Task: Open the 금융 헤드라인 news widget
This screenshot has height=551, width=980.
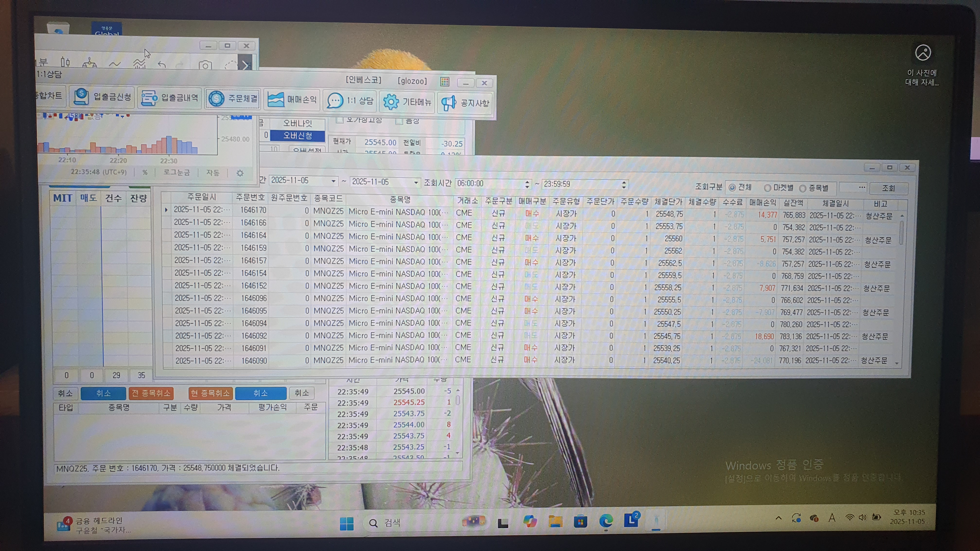Action: click(94, 525)
